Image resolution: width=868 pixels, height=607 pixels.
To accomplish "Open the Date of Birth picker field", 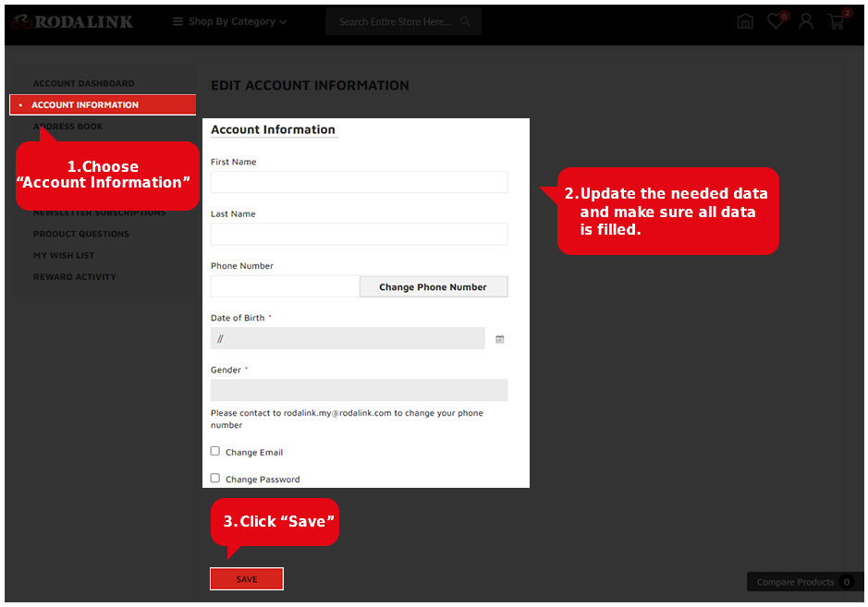I will click(x=347, y=338).
